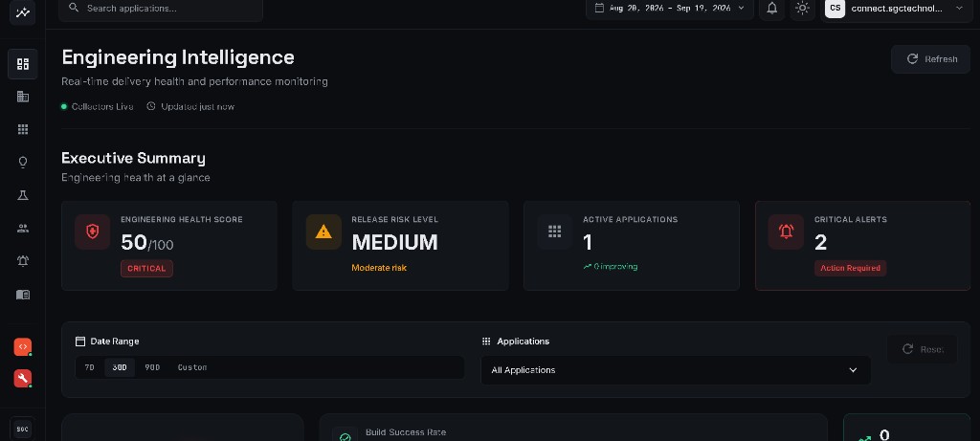The width and height of the screenshot is (980, 441).
Task: Select the 90D date range
Action: click(152, 367)
